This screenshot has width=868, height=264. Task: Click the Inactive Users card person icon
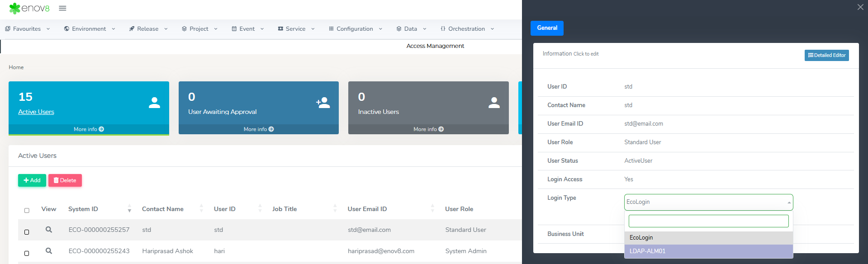[x=494, y=103]
